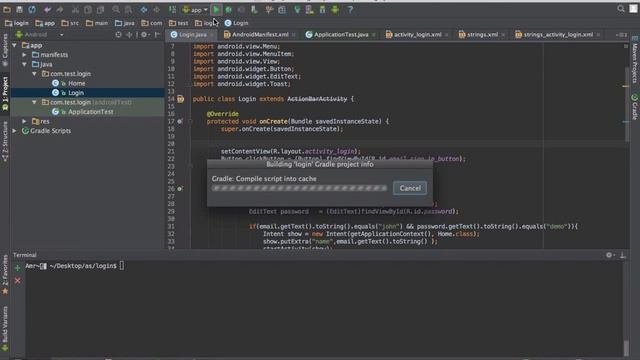Toggle the Favorites tool window stripe button
640x360 pixels.
pos(5,275)
